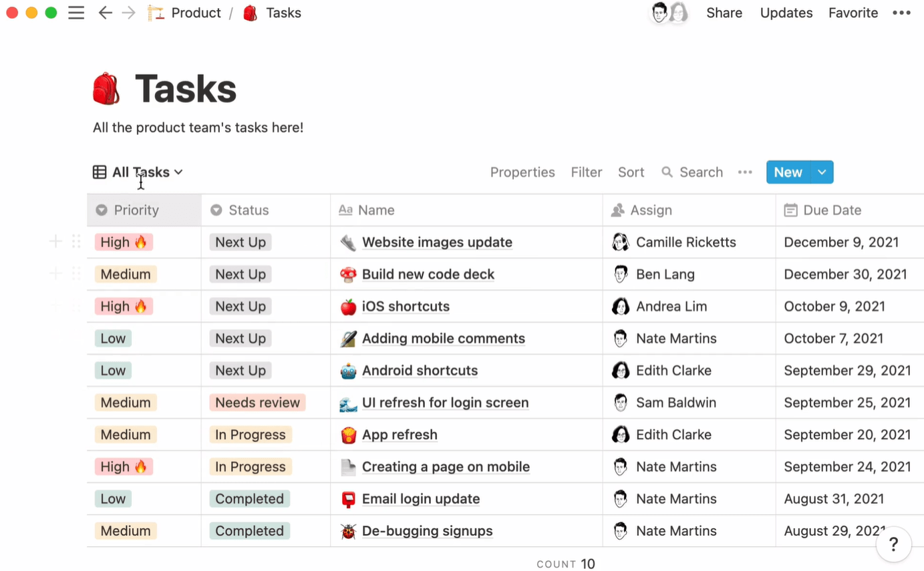
Task: Click the wave icon of UI refresh row
Action: pos(348,403)
